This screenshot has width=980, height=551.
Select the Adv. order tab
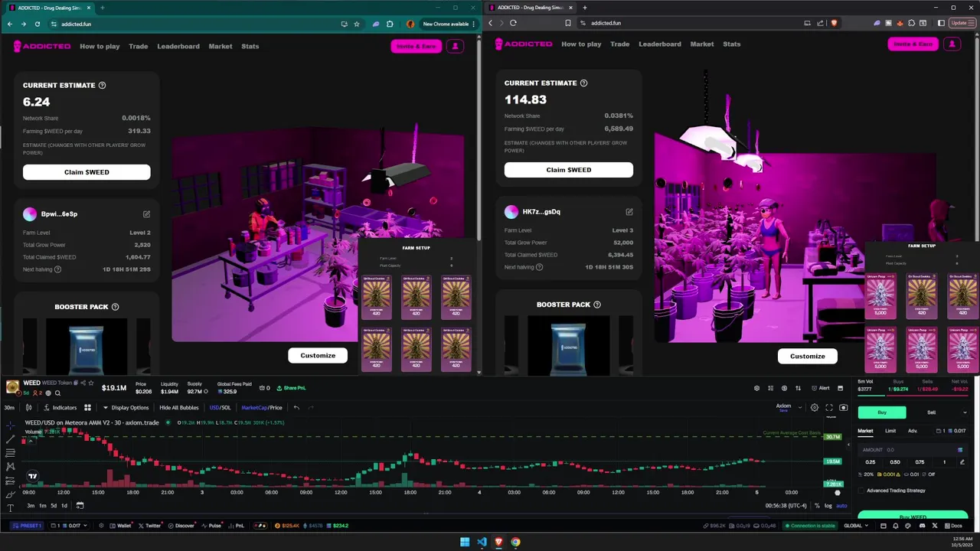coord(913,431)
